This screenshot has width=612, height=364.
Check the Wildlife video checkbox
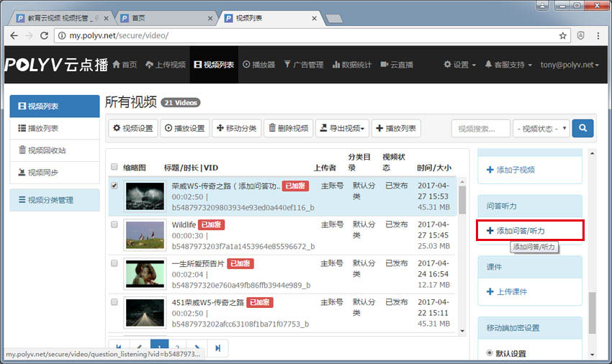pyautogui.click(x=114, y=224)
